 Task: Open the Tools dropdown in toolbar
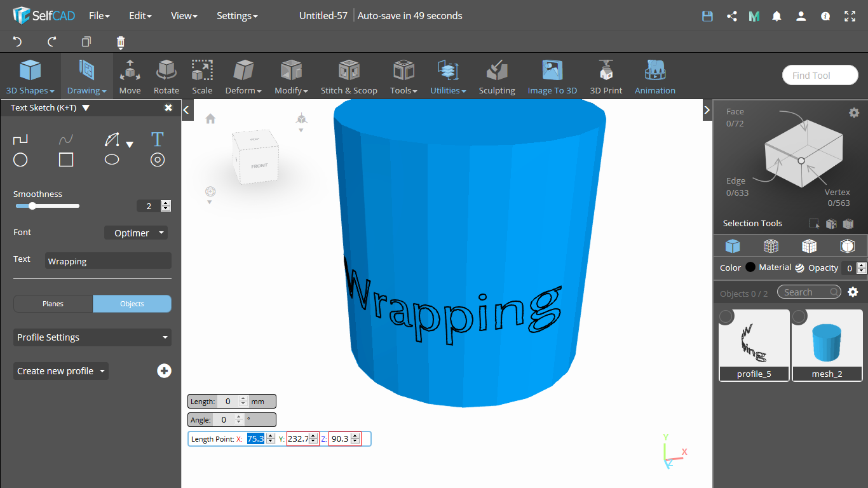tap(403, 76)
